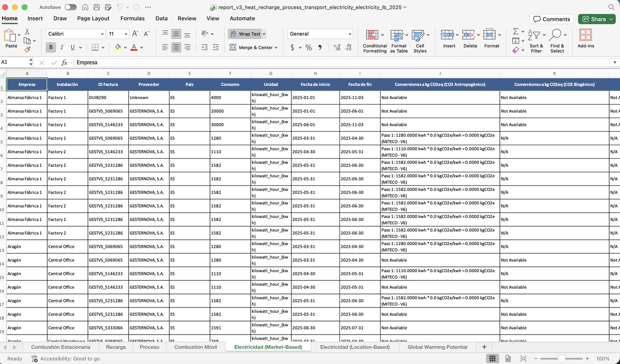Click the Insert cells button
The width and height of the screenshot is (620, 364).
(449, 39)
